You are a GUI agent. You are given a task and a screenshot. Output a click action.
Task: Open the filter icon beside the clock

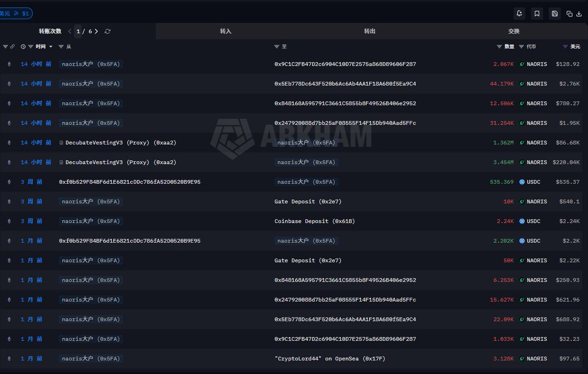coord(30,47)
